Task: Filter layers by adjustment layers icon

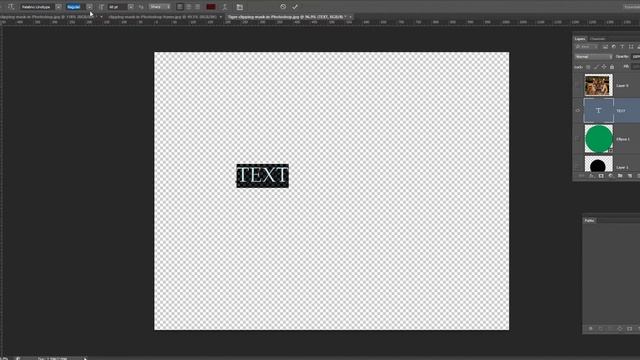Action: coord(614,47)
